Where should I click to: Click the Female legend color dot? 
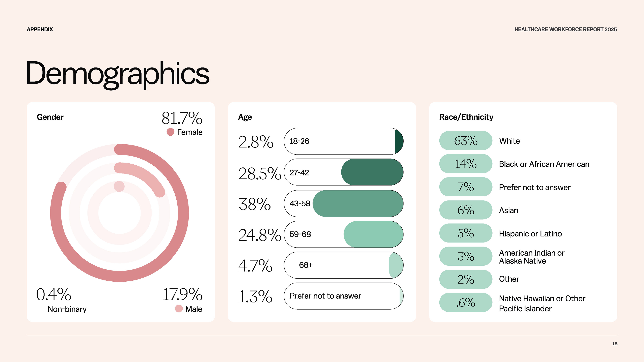pos(170,132)
